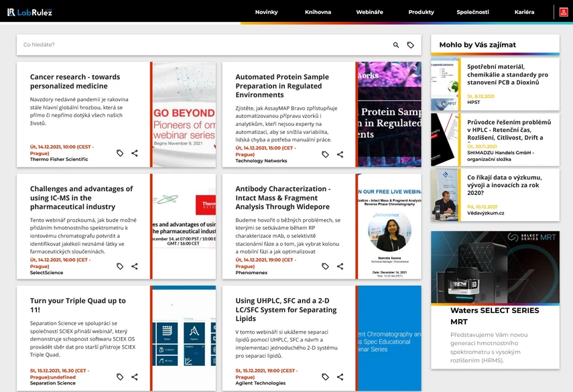
Task: Go to Webináře section
Action: [x=369, y=12]
